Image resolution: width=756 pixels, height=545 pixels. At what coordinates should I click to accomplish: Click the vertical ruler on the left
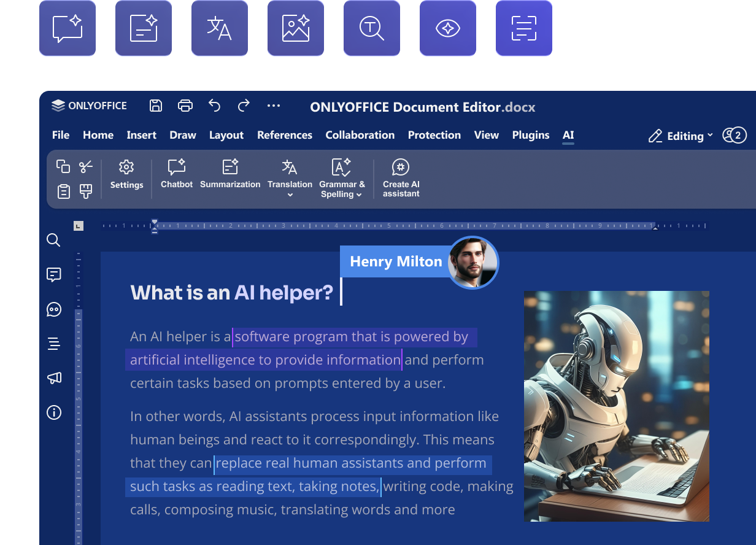point(78,398)
